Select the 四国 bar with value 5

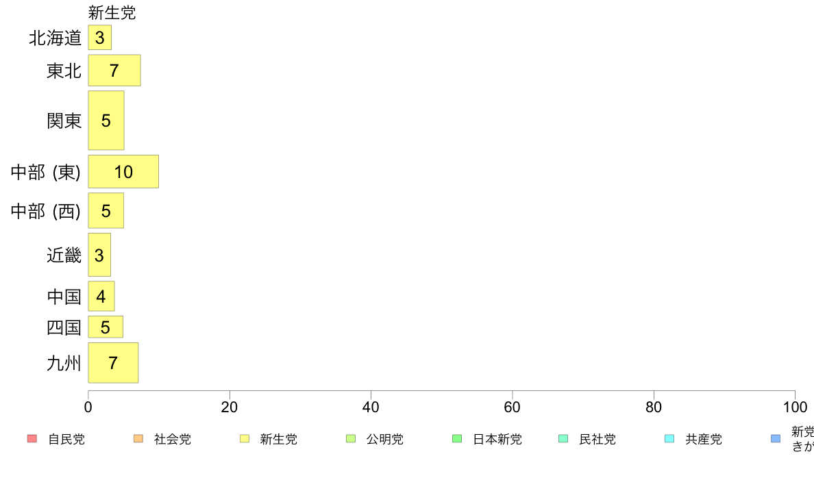106,327
